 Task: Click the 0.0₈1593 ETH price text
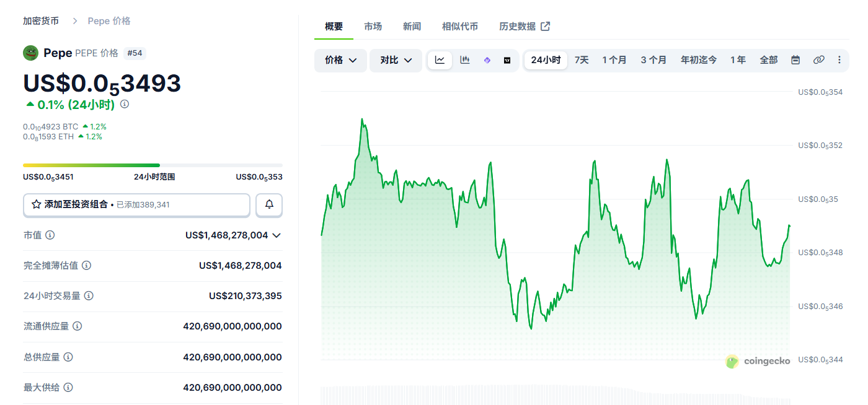48,136
